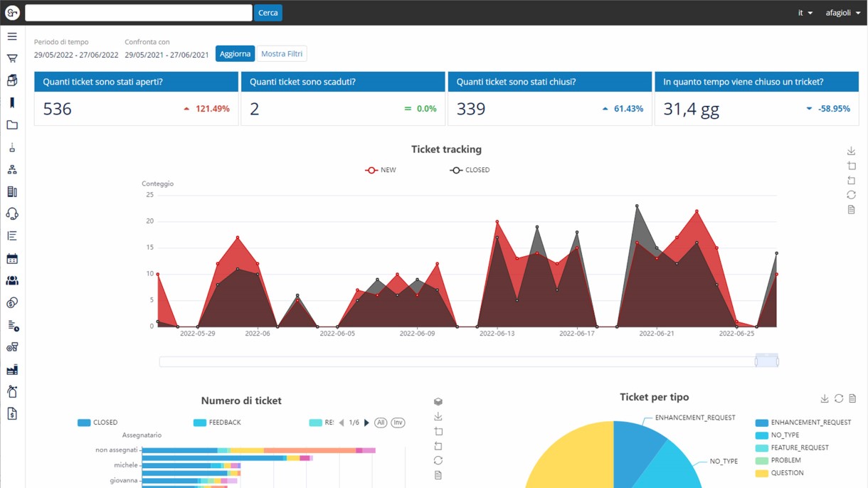Open the factory sidebar icon
Screen dimensions: 868x488
(x=12, y=369)
